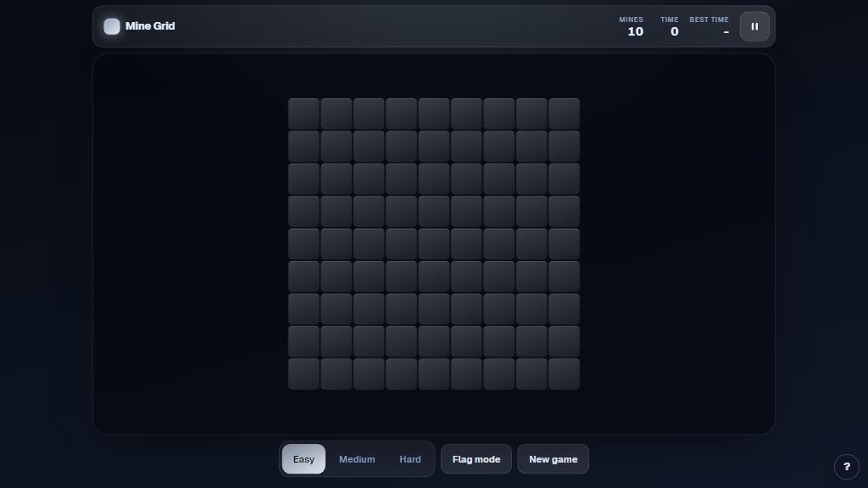Click the BEST TIME value
The height and width of the screenshot is (488, 868).
(726, 32)
